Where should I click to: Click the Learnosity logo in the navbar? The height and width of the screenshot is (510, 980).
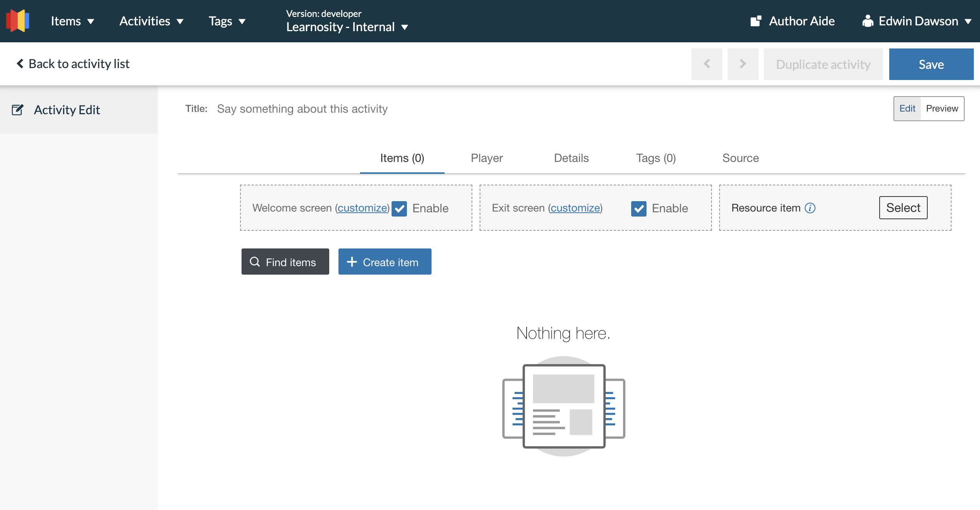(x=17, y=21)
